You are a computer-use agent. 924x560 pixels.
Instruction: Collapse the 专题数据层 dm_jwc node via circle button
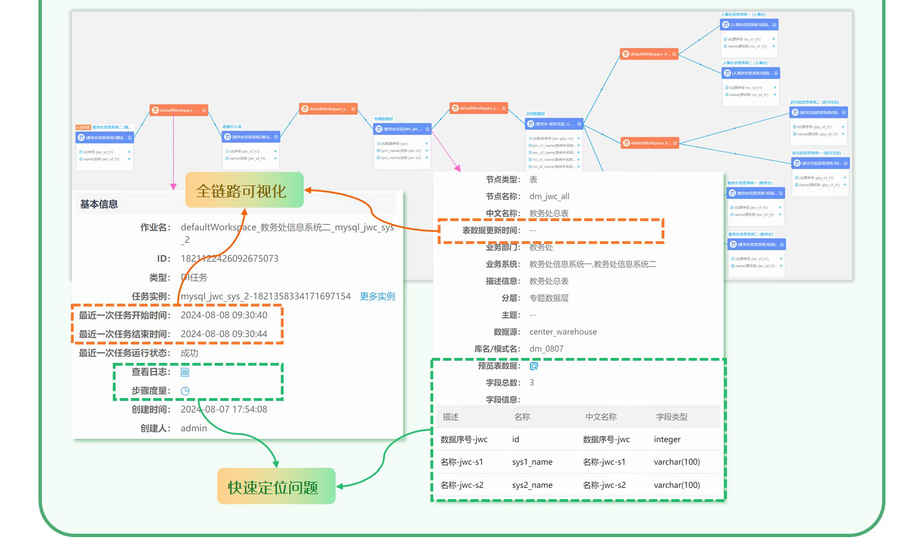click(x=428, y=129)
